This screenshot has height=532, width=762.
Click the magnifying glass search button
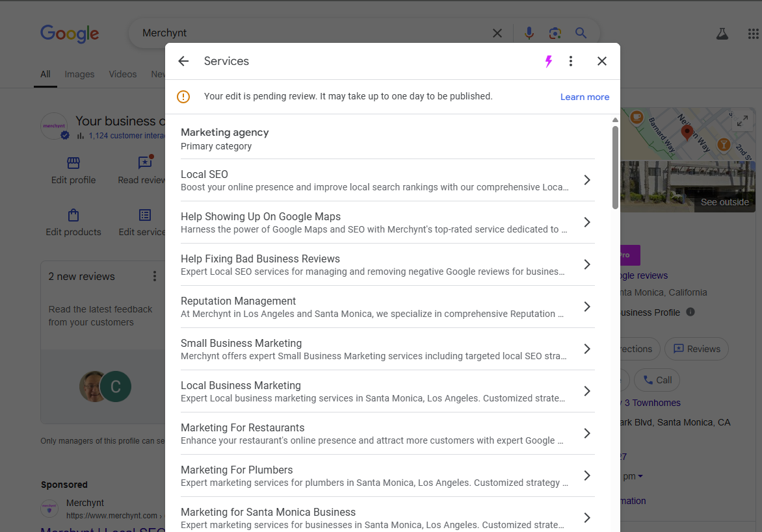[581, 33]
